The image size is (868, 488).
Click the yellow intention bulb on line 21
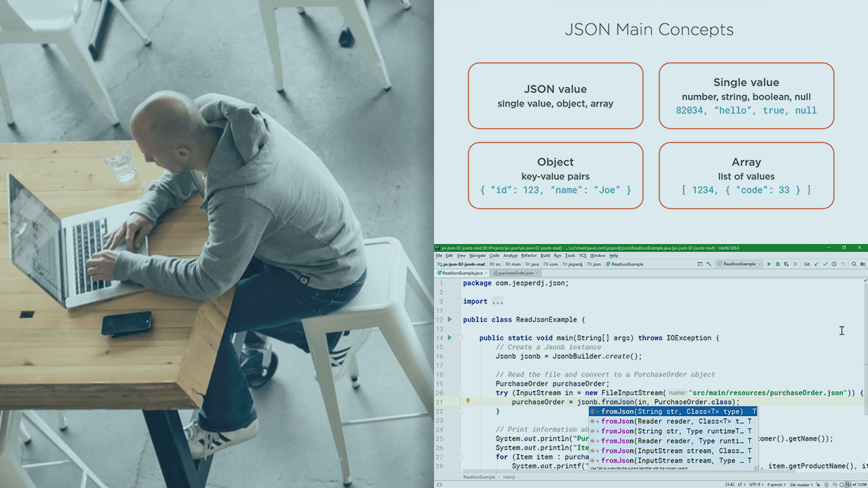(467, 401)
